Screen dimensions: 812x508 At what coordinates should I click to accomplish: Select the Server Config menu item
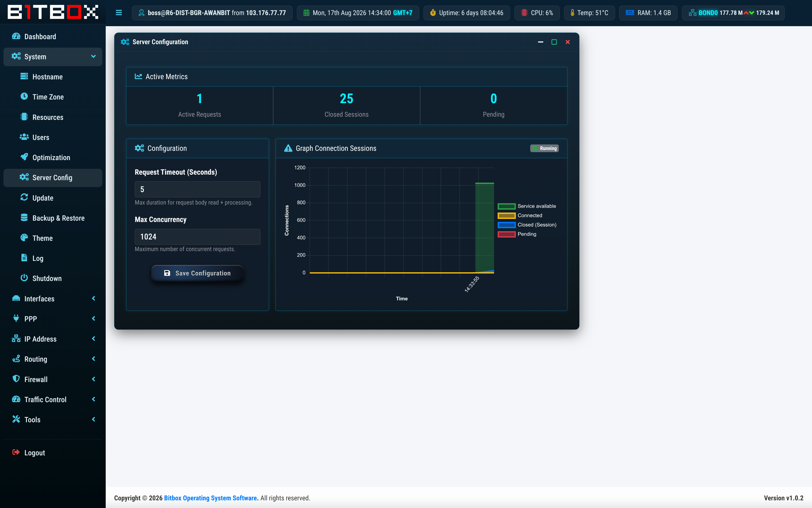(53, 177)
